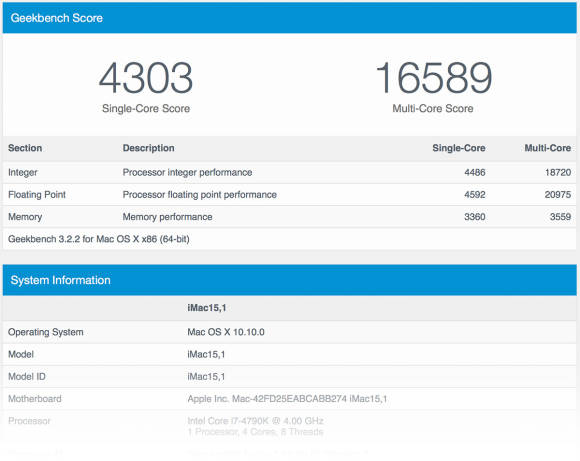Select the 4303 single-core score
This screenshot has width=580, height=461.
[146, 78]
